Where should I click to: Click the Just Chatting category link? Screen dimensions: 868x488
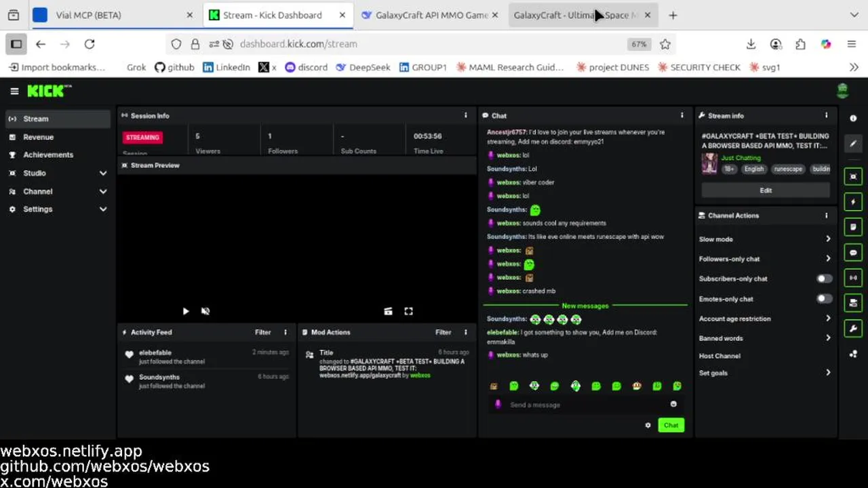[x=741, y=158]
